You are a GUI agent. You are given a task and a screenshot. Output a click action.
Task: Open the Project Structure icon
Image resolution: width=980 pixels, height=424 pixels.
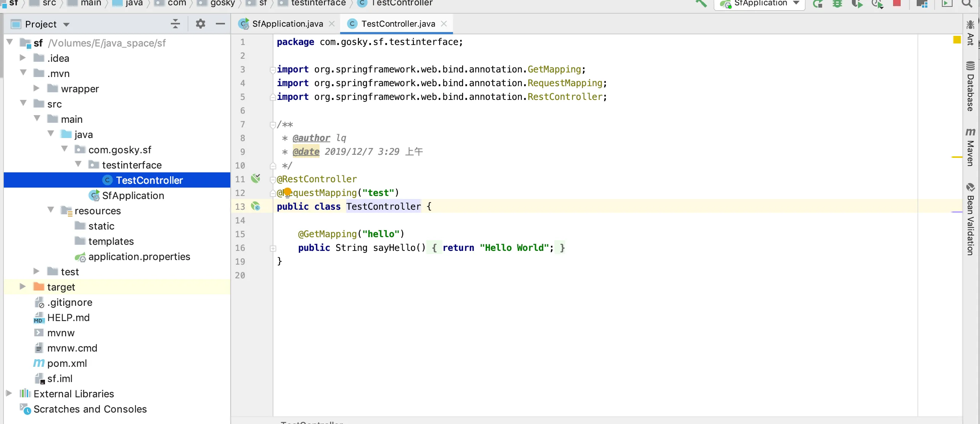coord(922,4)
